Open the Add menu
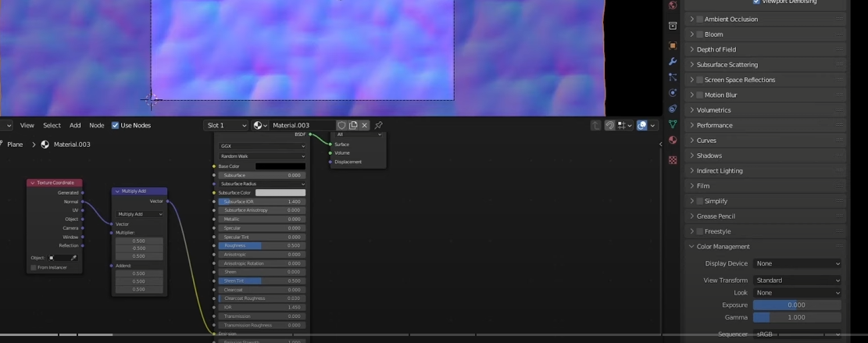 pos(75,126)
